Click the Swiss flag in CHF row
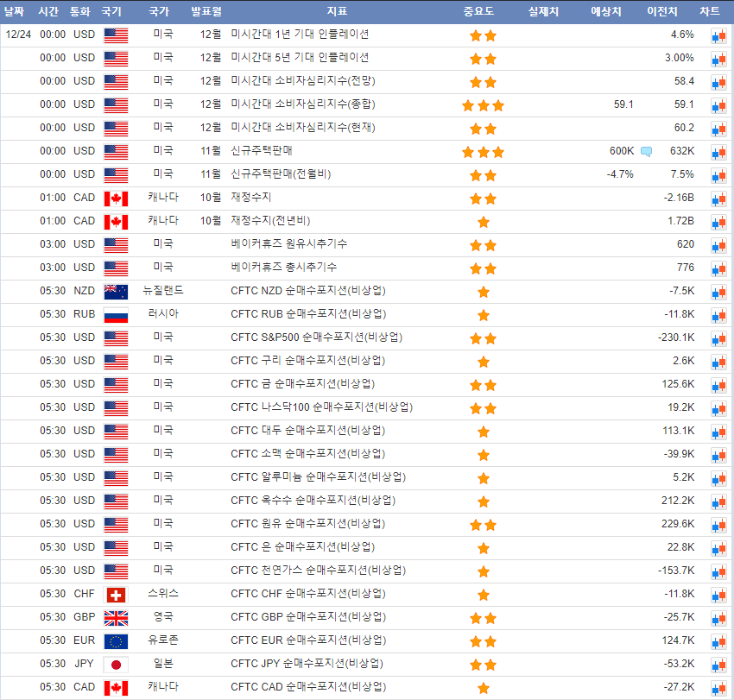The image size is (734, 700). coord(115,595)
